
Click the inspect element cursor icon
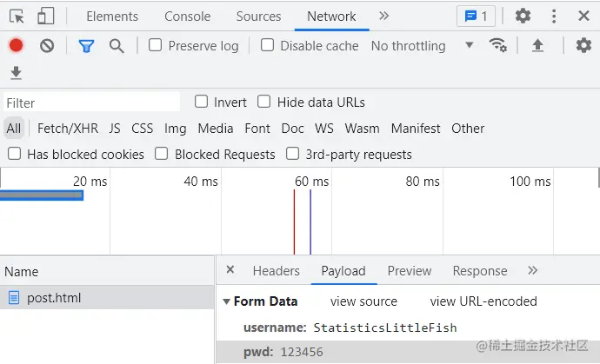click(17, 16)
